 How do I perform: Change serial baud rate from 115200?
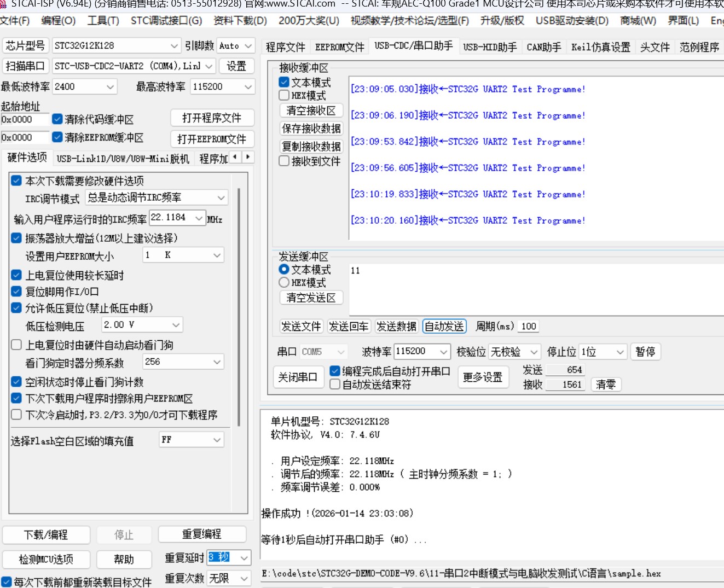(421, 351)
